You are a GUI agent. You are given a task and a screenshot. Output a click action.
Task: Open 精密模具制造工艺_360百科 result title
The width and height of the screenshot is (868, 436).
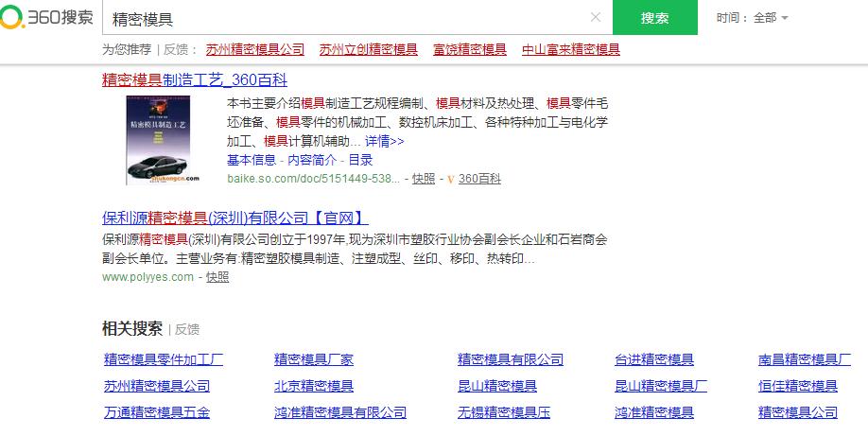click(194, 79)
